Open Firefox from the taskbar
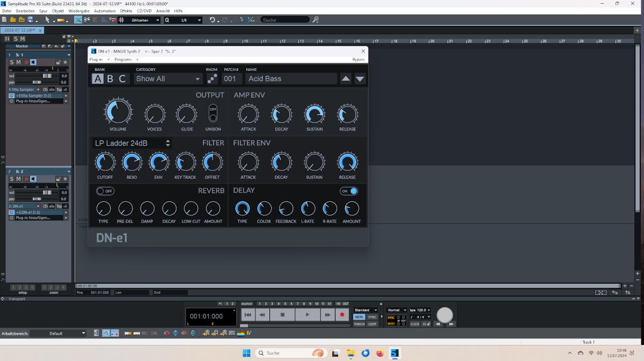This screenshot has width=644, height=361. [x=380, y=353]
